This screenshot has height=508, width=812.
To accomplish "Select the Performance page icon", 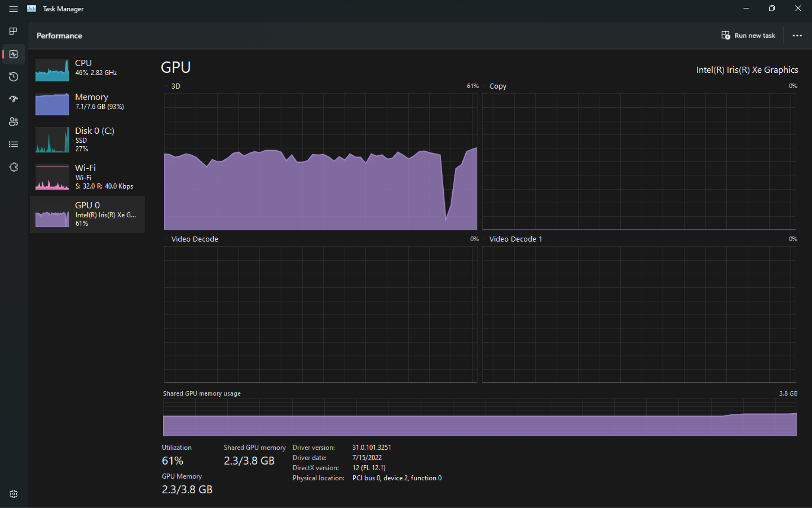I will (13, 54).
